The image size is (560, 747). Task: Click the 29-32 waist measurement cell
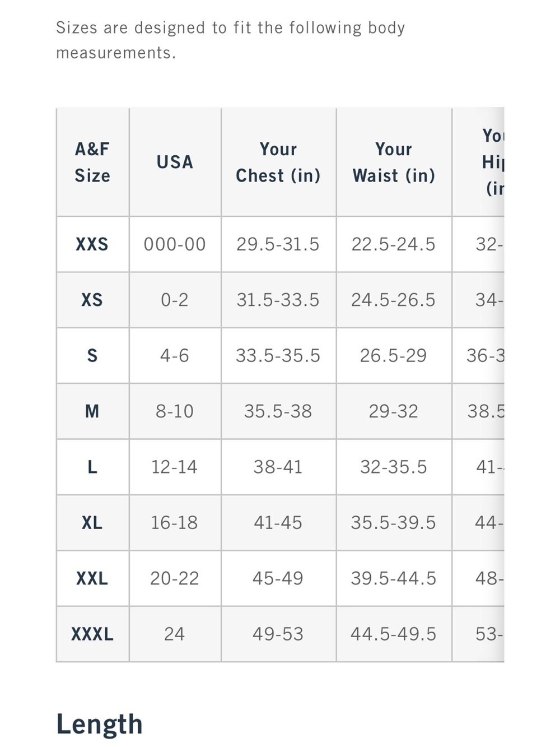pos(394,411)
